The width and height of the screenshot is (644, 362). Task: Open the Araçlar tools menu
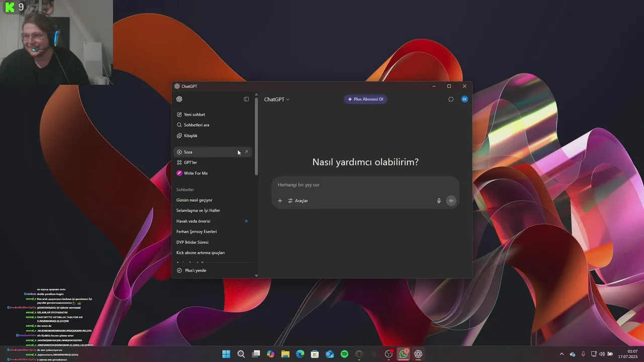pyautogui.click(x=298, y=201)
